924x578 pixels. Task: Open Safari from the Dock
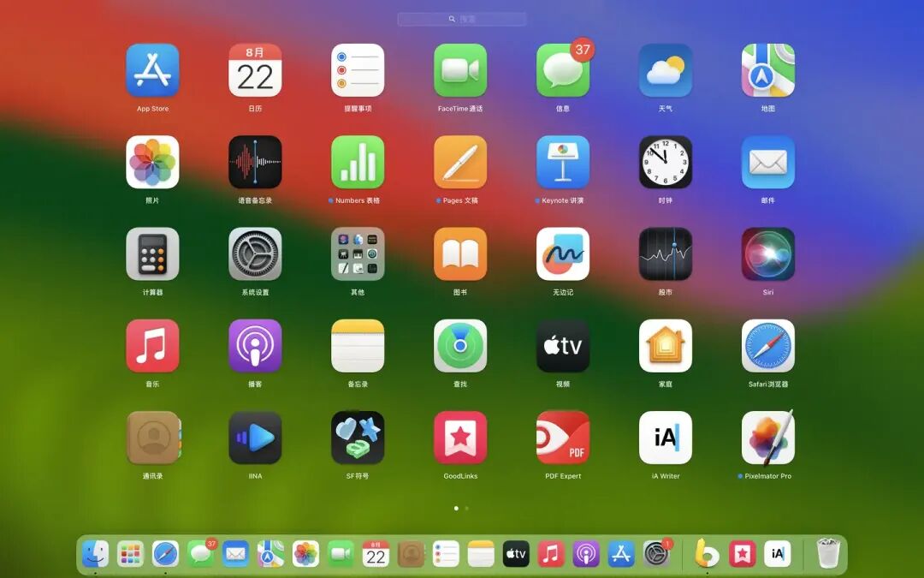[166, 554]
